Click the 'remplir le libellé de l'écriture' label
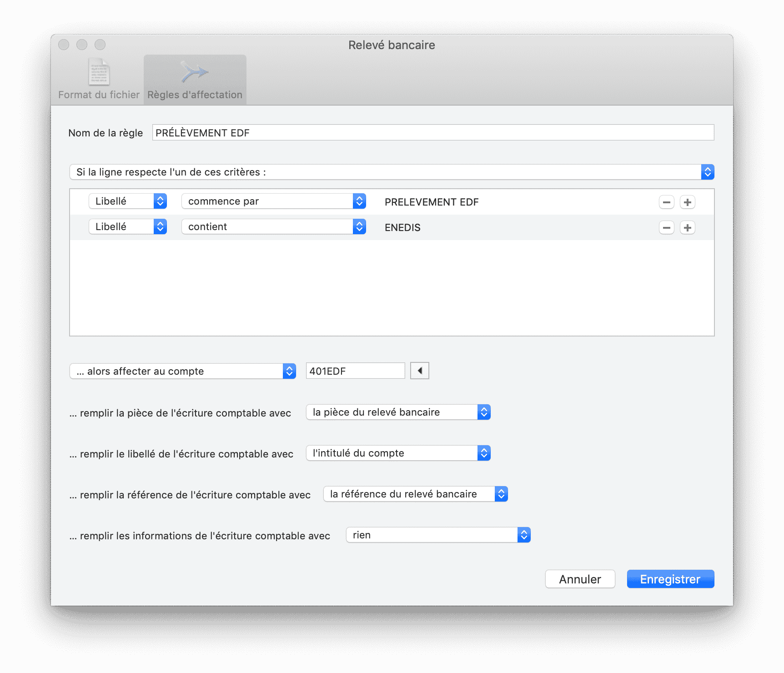The width and height of the screenshot is (784, 673). 181,454
